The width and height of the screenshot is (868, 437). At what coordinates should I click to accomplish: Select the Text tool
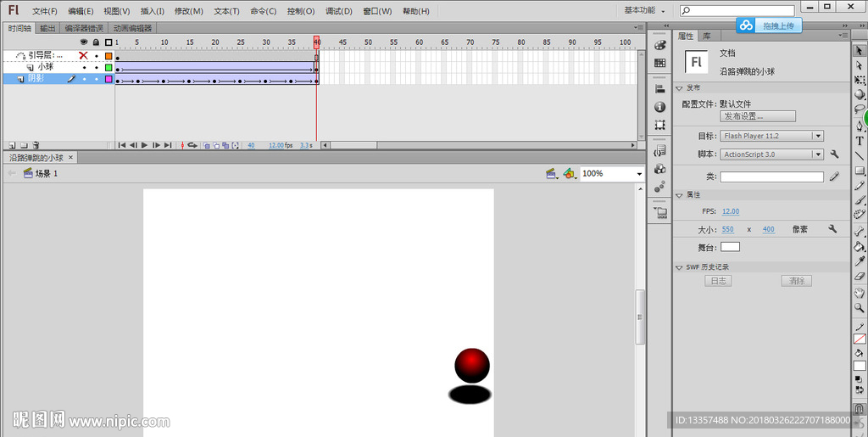(860, 141)
